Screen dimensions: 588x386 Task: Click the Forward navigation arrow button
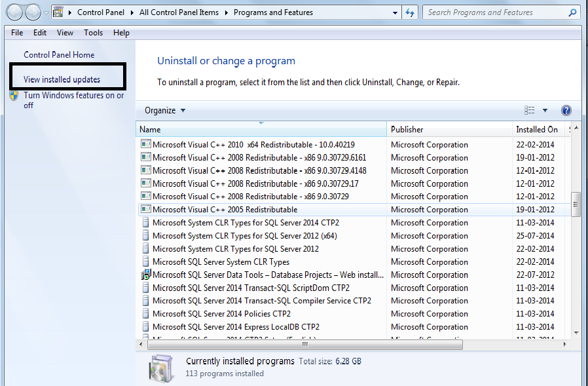point(33,12)
